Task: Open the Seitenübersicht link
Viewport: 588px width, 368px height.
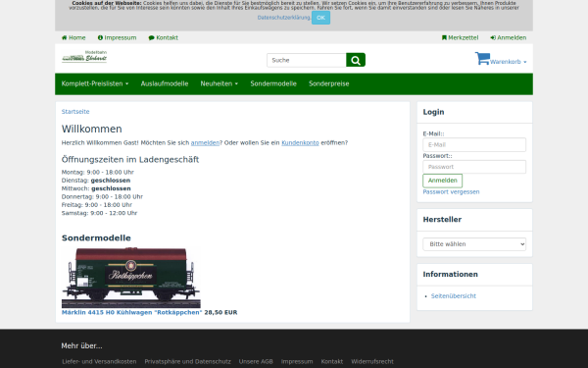Action: coord(454,296)
